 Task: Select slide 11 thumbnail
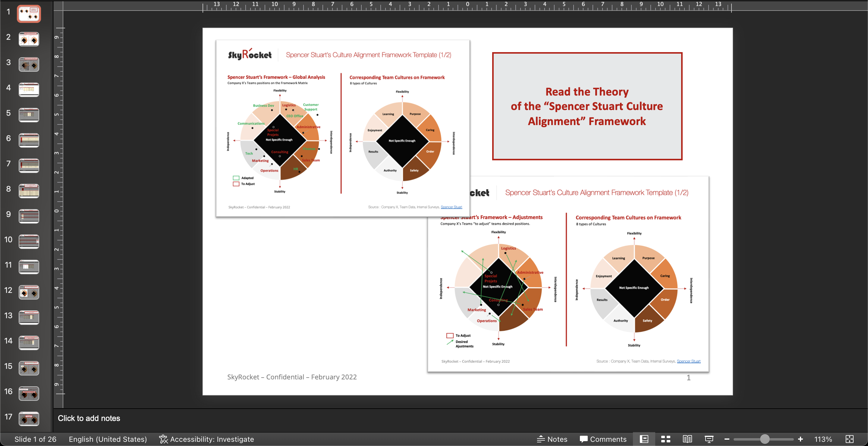(29, 267)
